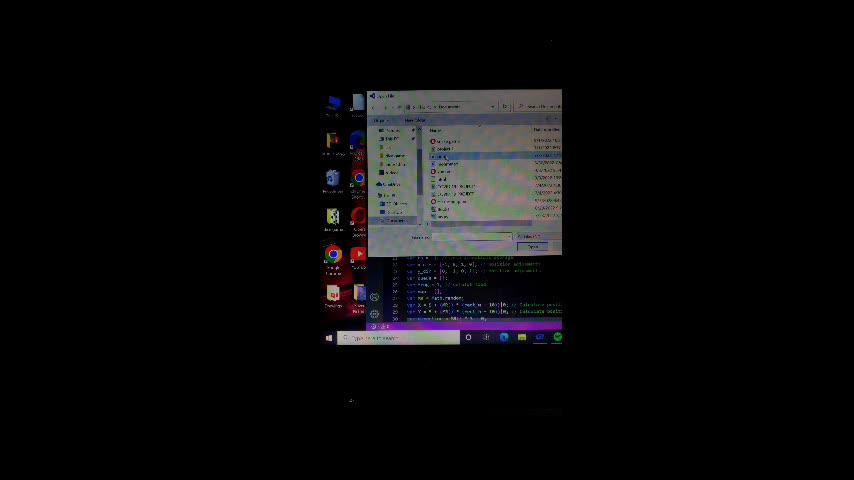Image resolution: width=854 pixels, height=480 pixels.
Task: Open the Opera browser desktop shortcut
Action: tap(358, 221)
